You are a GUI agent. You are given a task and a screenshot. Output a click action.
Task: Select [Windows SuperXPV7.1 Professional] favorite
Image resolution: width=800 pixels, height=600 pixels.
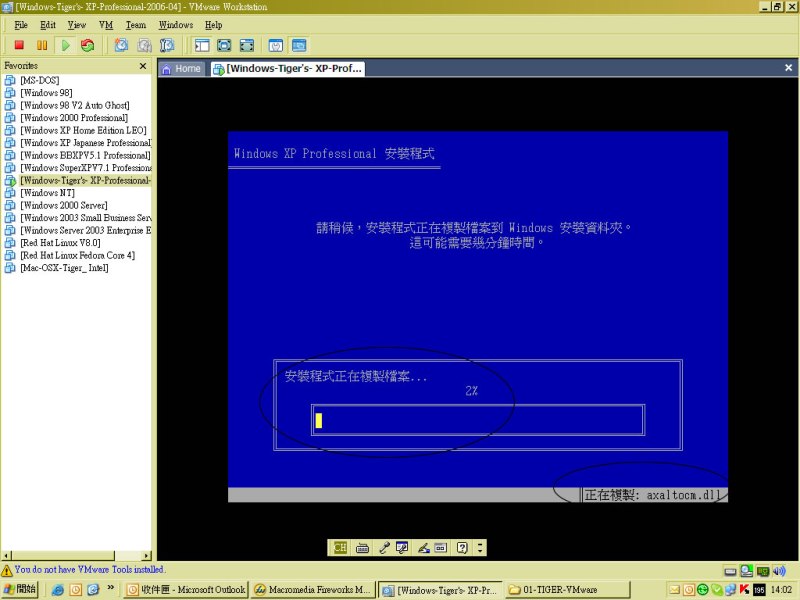coord(78,168)
